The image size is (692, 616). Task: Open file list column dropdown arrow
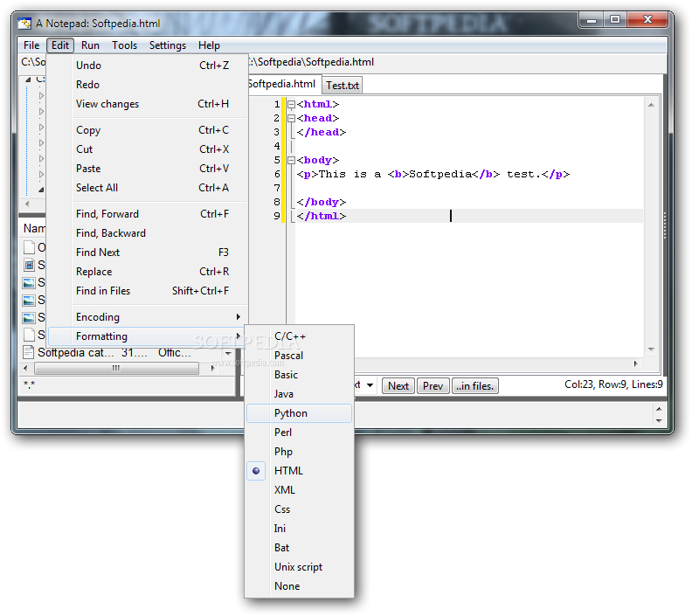click(x=228, y=353)
